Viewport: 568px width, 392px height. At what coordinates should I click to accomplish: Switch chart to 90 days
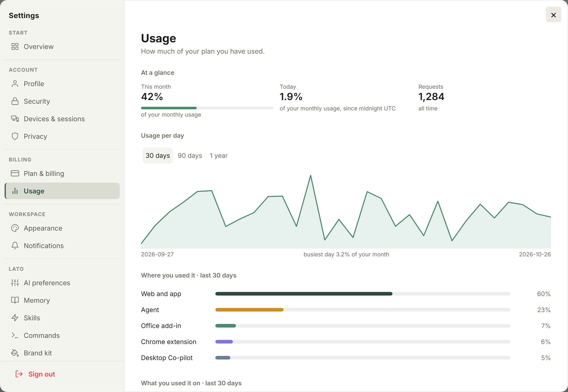point(190,156)
